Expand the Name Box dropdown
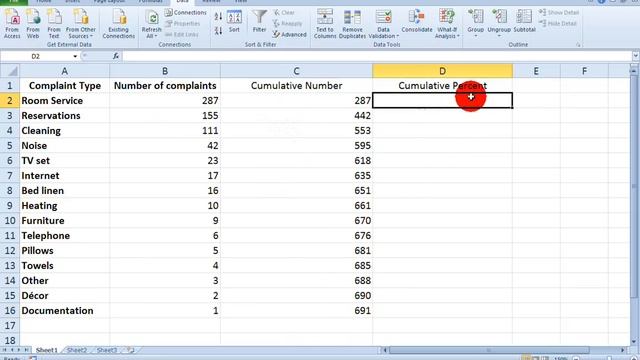Screen dimensions: 640x360 (x=75, y=56)
